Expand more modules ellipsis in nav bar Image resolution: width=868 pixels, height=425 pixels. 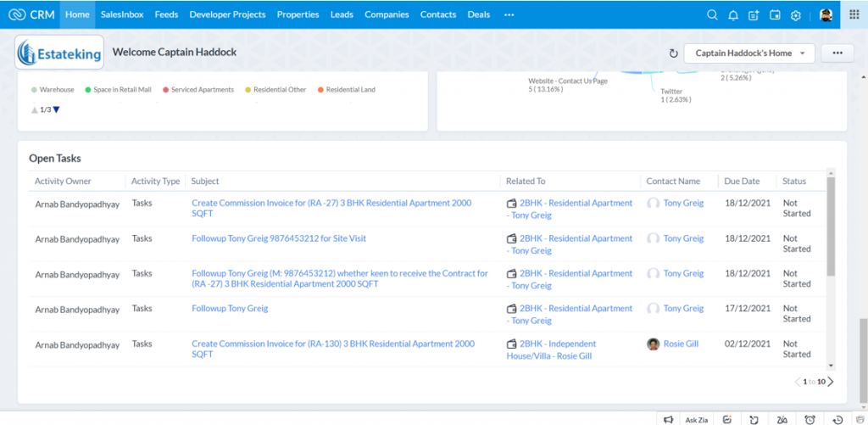tap(509, 15)
